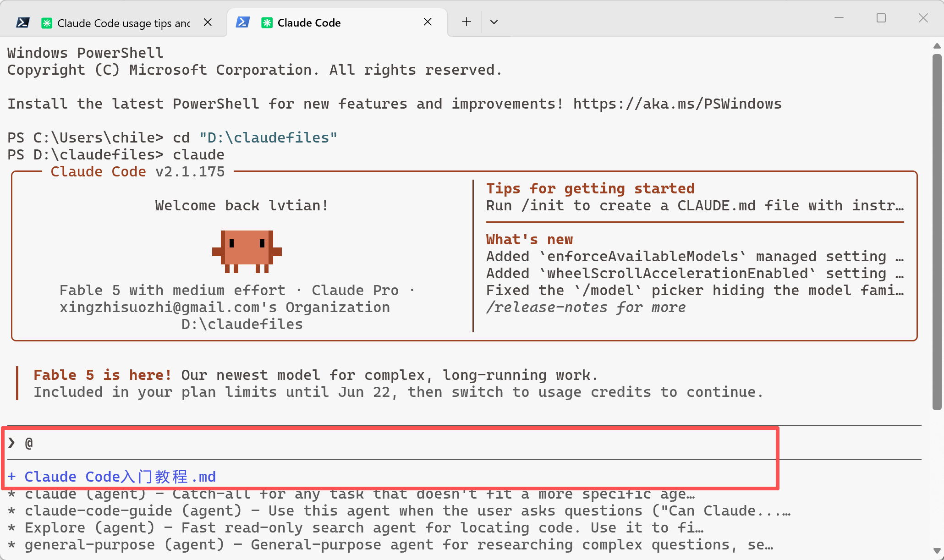Screen dimensions: 944x560
Task: Click the green Claude icon on active tab
Action: [267, 22]
